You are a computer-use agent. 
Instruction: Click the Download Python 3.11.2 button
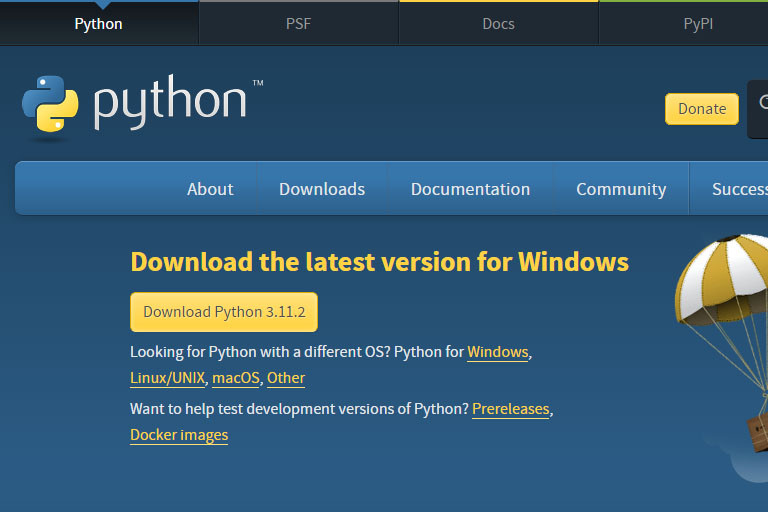click(224, 312)
